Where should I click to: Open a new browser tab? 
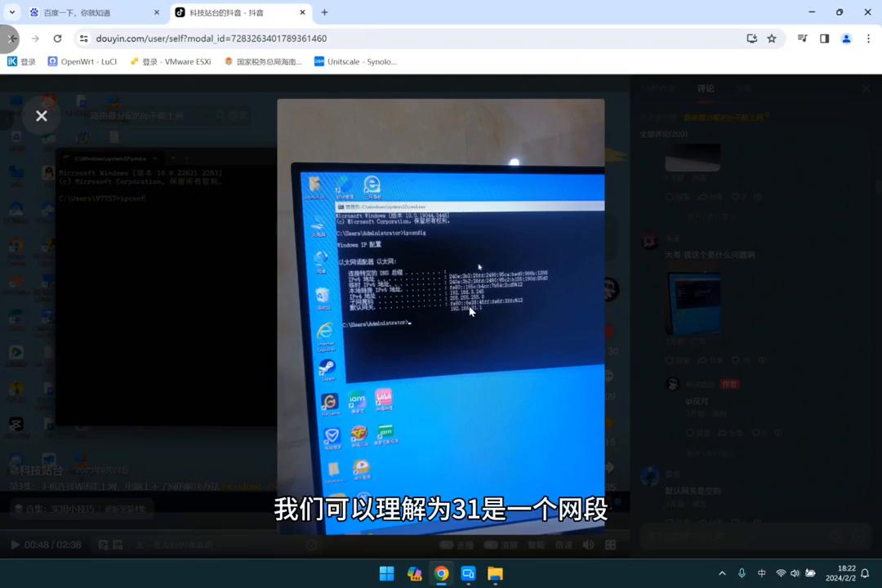(324, 12)
